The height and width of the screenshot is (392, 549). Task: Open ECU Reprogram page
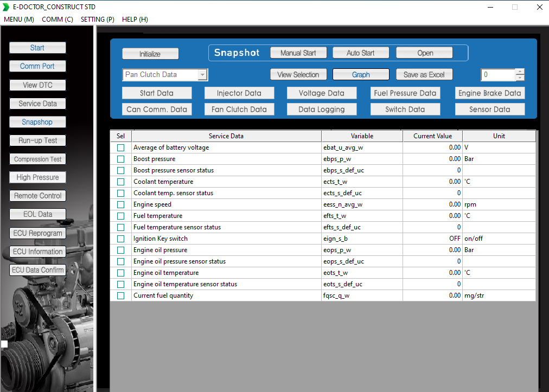(37, 233)
